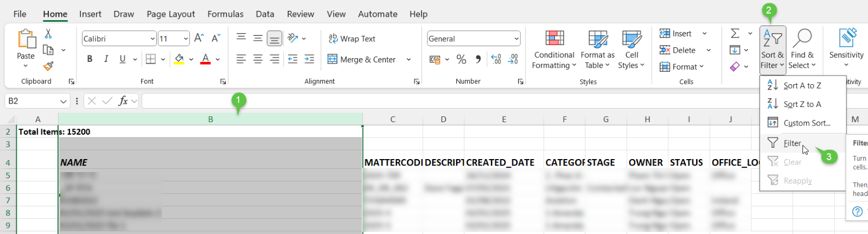Apply accounting number format
The image size is (868, 234).
[435, 59]
